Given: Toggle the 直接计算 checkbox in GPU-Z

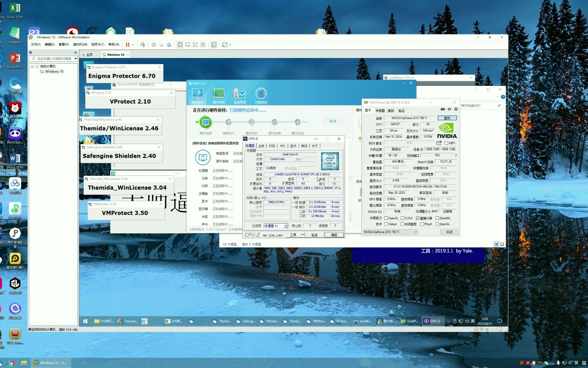Looking at the screenshot, I should (418, 218).
